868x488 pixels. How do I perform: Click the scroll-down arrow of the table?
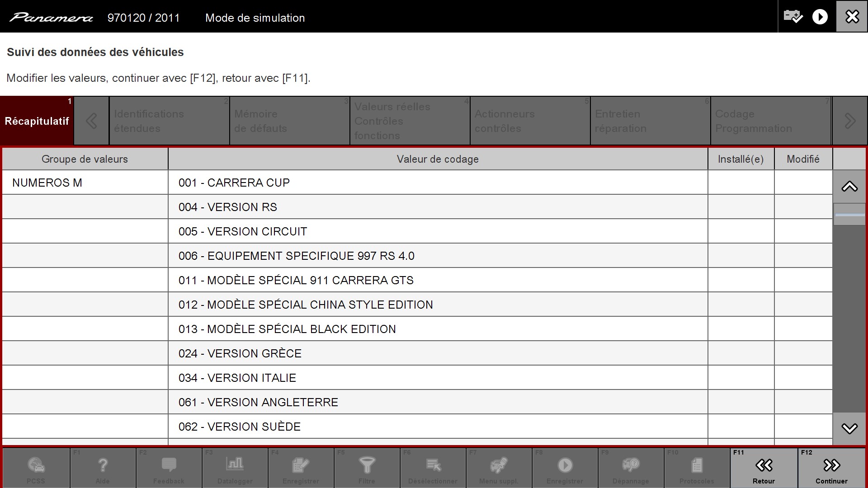coord(849,428)
